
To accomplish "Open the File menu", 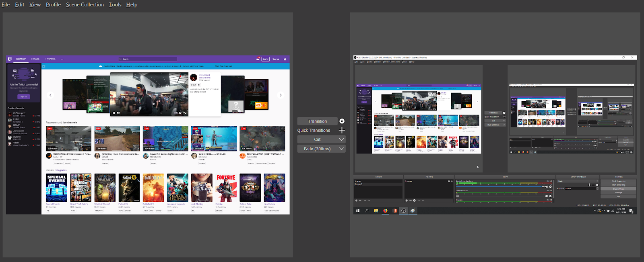I will click(6, 4).
